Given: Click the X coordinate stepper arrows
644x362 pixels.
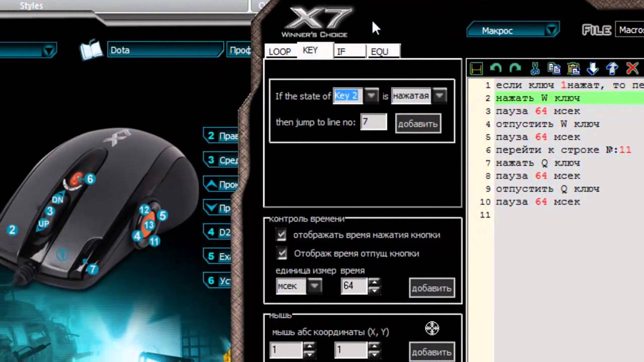Looking at the screenshot, I should 309,350.
